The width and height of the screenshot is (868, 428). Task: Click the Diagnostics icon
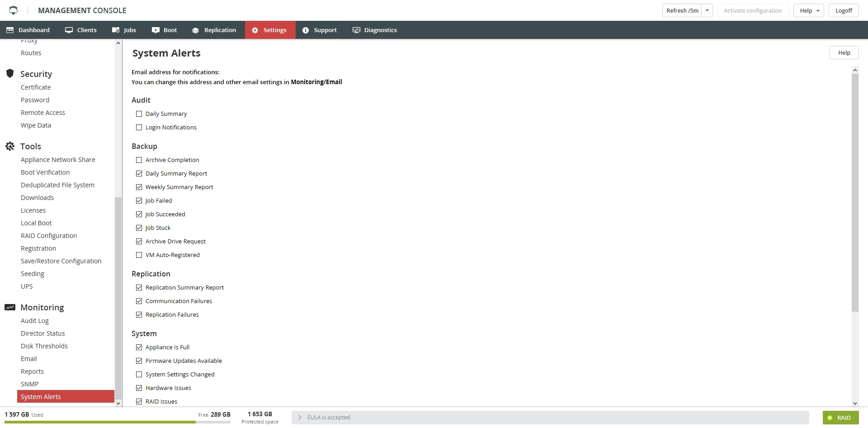(x=356, y=30)
